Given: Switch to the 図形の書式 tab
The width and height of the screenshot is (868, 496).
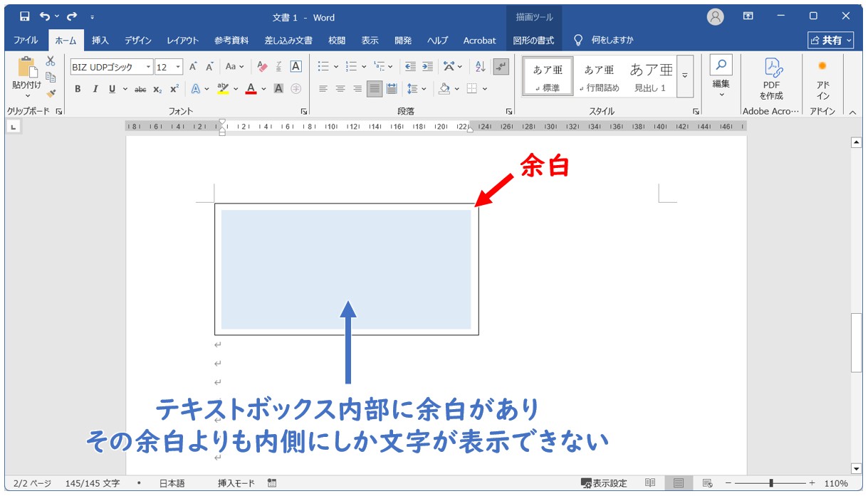Looking at the screenshot, I should 533,41.
